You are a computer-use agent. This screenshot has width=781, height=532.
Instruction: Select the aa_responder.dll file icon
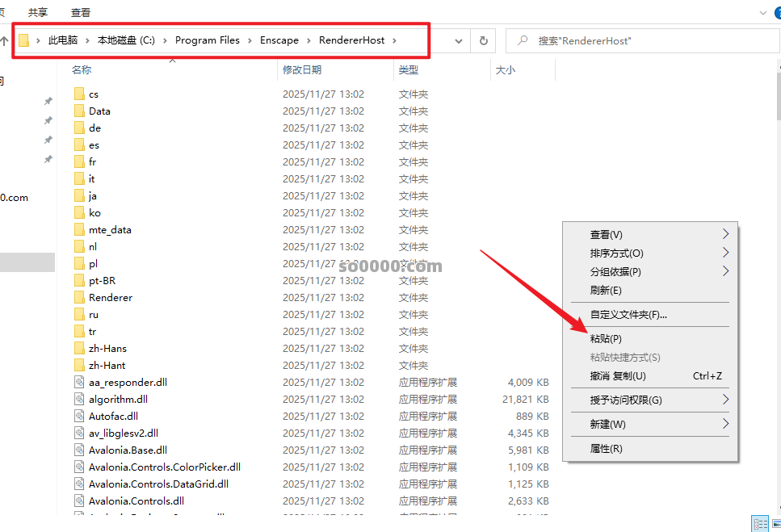point(79,383)
